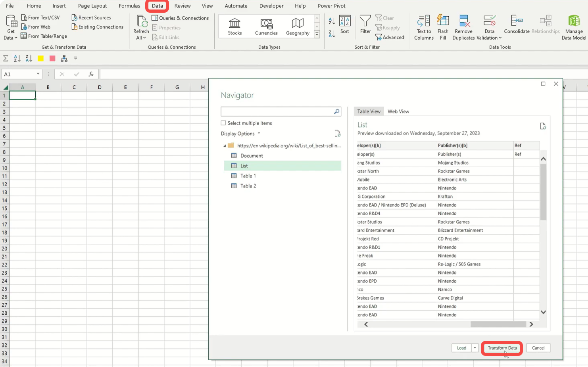Open Queries & Connections pane
Viewport: 588px width, 367px height.
tap(181, 18)
